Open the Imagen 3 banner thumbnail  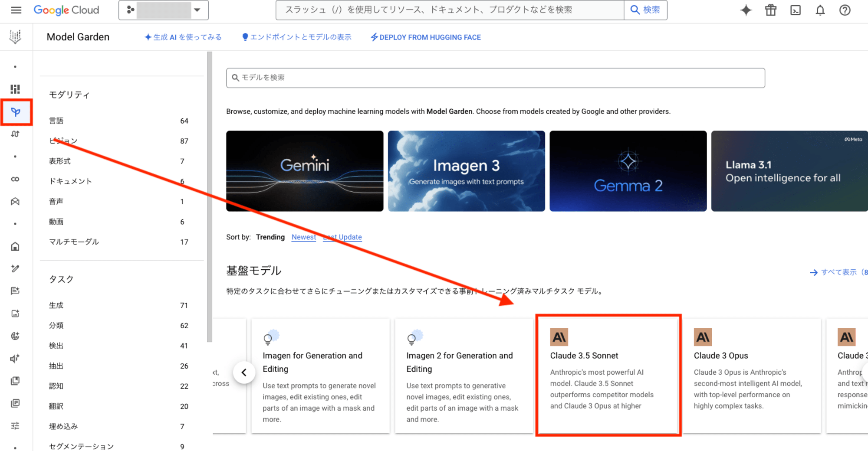(x=466, y=171)
